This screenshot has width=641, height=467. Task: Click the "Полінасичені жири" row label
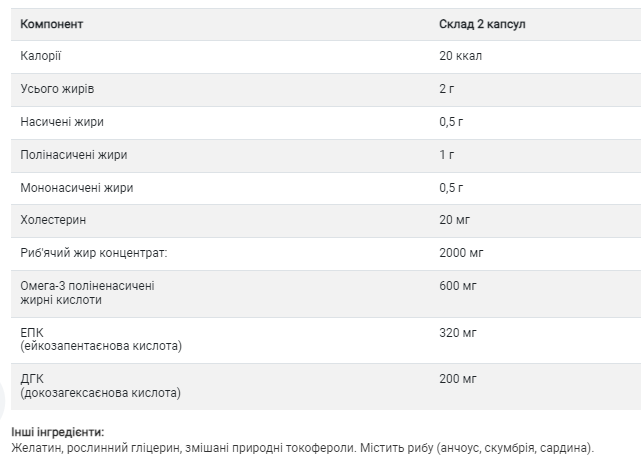[x=74, y=155]
